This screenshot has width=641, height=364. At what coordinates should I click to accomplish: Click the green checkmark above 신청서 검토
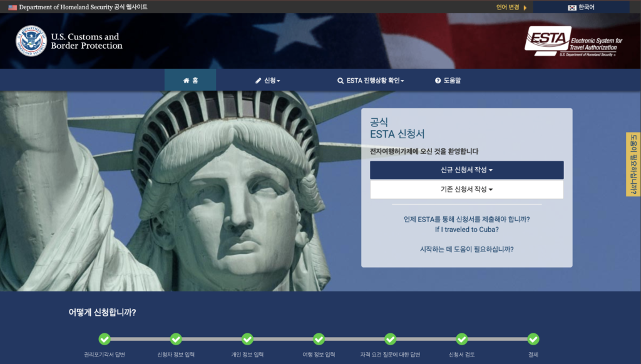[x=462, y=339]
